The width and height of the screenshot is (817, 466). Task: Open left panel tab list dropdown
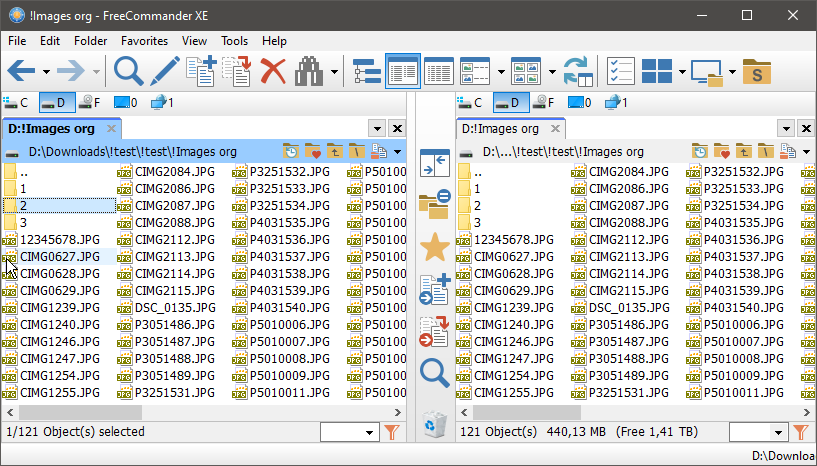click(377, 129)
